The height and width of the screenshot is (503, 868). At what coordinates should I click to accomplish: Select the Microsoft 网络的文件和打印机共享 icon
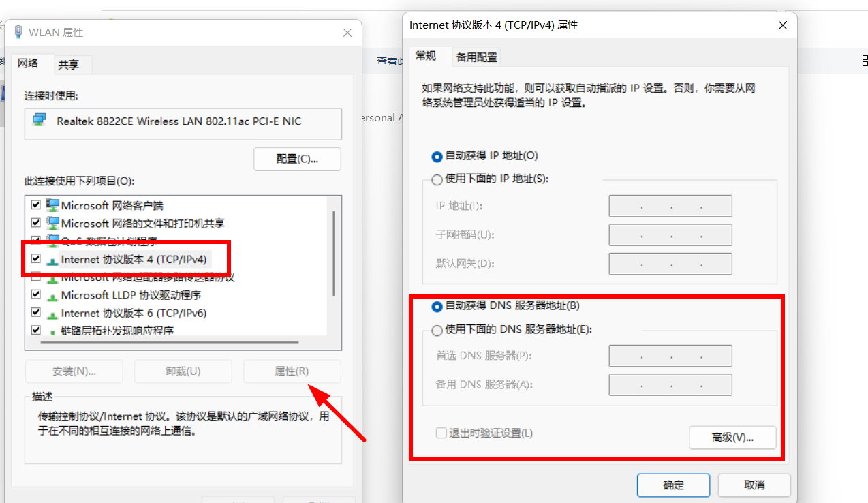coord(52,223)
